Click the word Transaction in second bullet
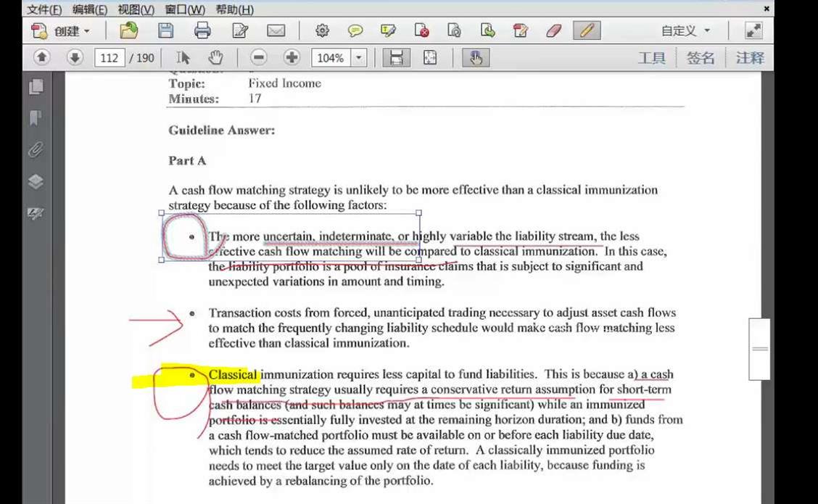This screenshot has width=818, height=504. (x=239, y=313)
